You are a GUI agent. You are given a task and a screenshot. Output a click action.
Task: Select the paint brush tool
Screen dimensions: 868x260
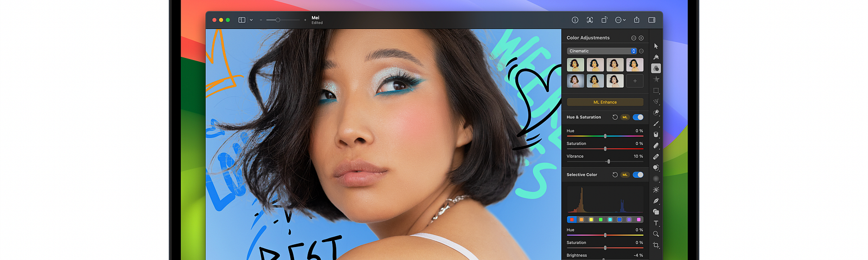(656, 123)
